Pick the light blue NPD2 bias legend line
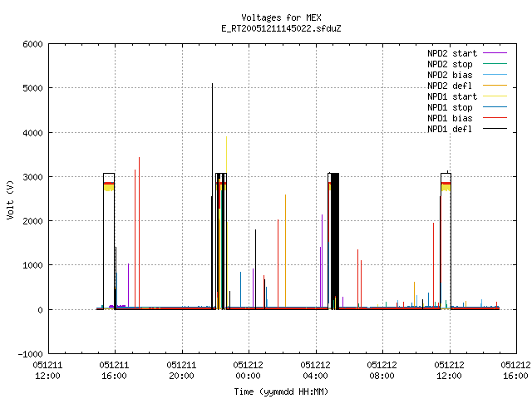Screen dimensions: 532x399 [x=495, y=75]
